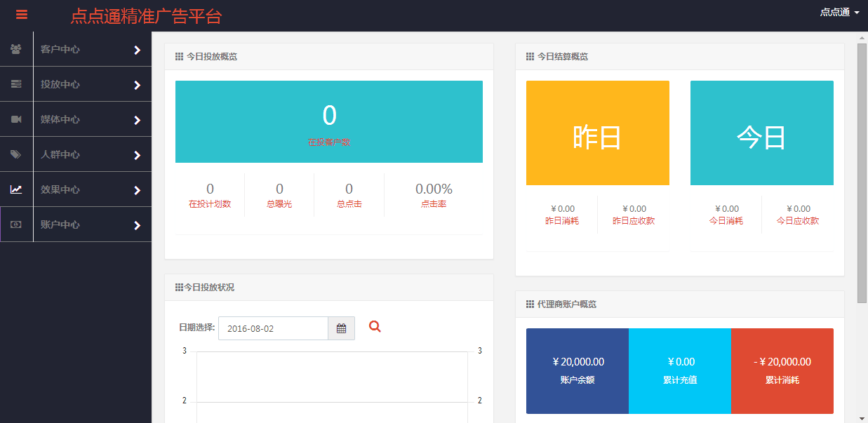Click the 客户中心 users icon
Screen dimensions: 868x423
pyautogui.click(x=16, y=49)
